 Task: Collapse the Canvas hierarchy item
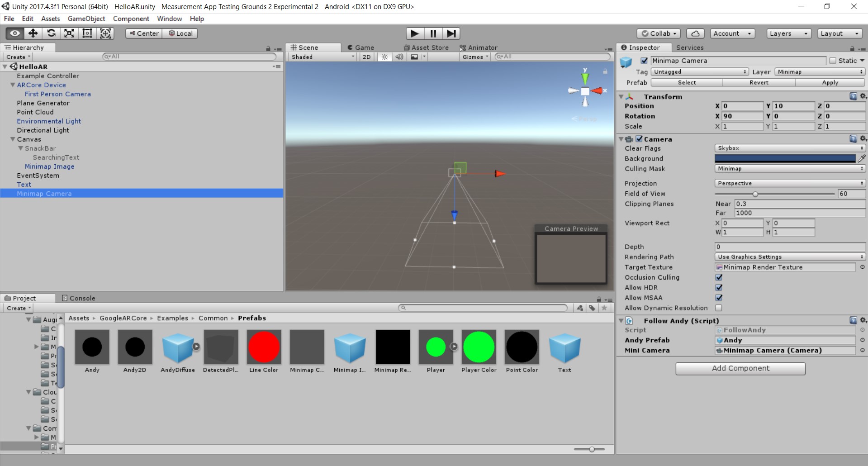pyautogui.click(x=13, y=139)
